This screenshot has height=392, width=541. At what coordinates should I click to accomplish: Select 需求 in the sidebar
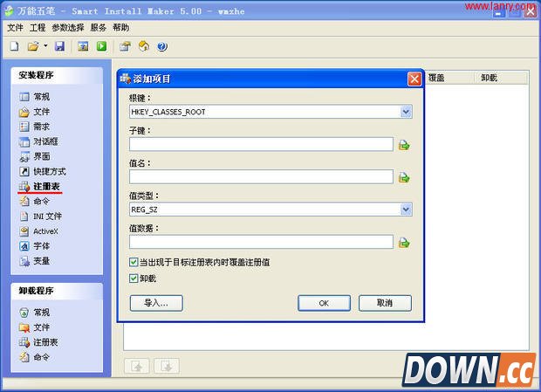pos(35,127)
